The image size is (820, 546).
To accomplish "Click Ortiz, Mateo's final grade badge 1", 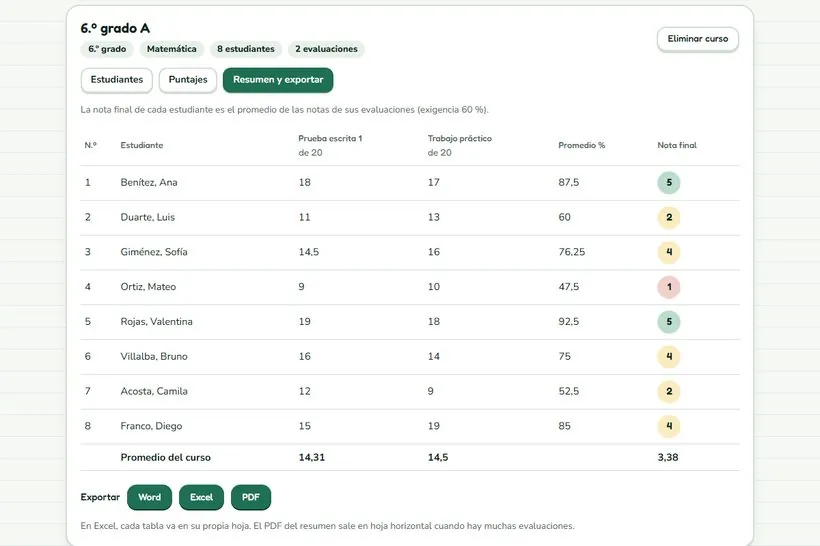I will tap(669, 287).
